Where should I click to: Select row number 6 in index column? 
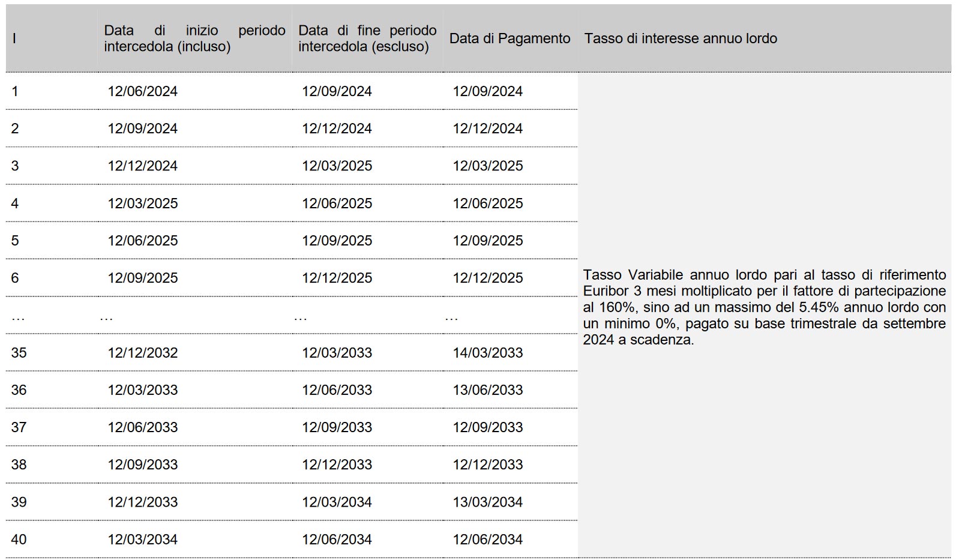pyautogui.click(x=15, y=278)
